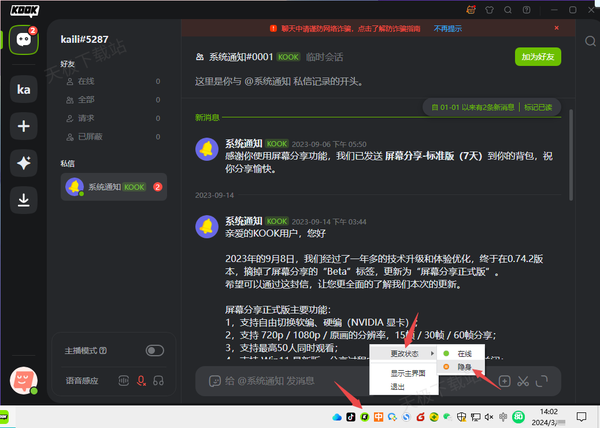Click the emoji icon in message box

[x=215, y=381]
